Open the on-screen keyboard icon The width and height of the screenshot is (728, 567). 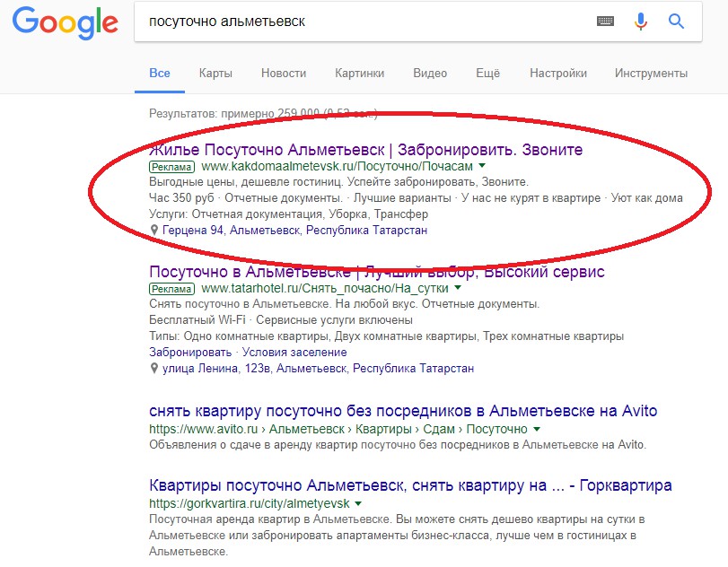click(x=606, y=22)
